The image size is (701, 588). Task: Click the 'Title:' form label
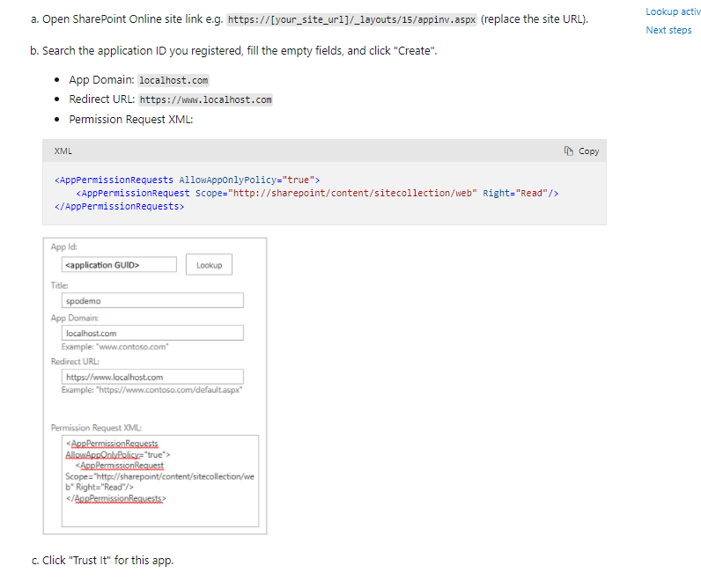60,285
